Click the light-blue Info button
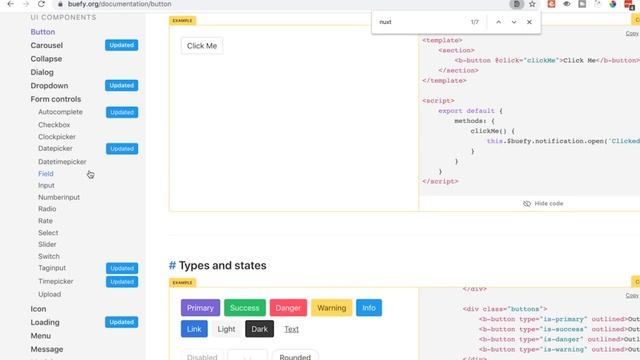Screen dimensions: 640x360 369,308
